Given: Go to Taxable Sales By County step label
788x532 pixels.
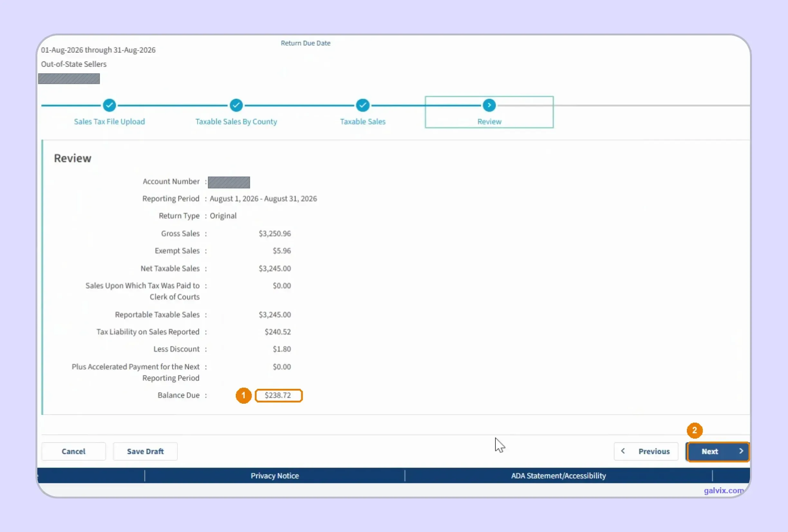Looking at the screenshot, I should click(236, 122).
